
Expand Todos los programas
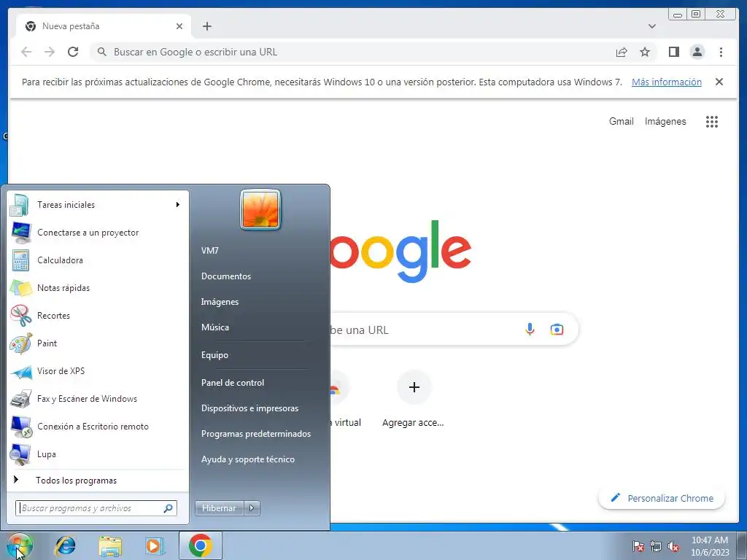[98, 480]
